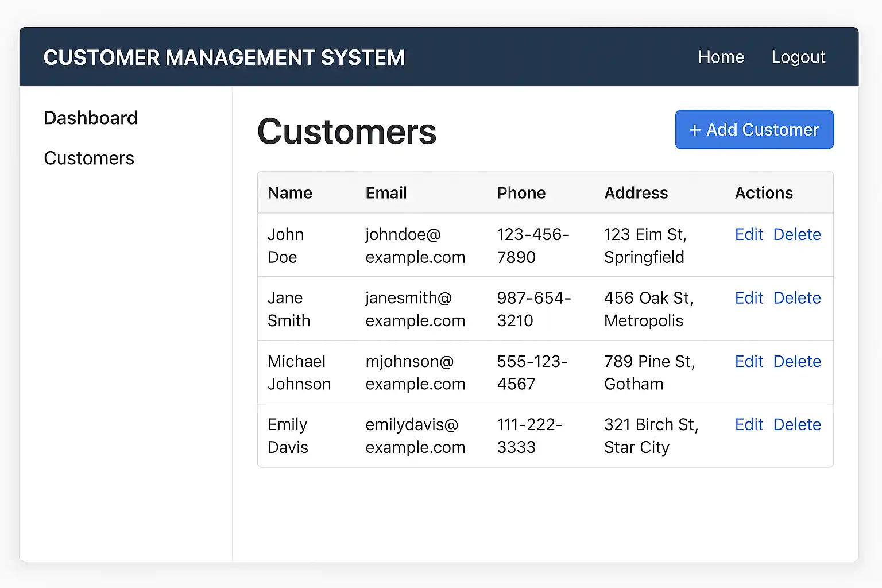Viewport: 882px width, 588px height.
Task: Delete the Michael Johnson customer
Action: point(797,361)
